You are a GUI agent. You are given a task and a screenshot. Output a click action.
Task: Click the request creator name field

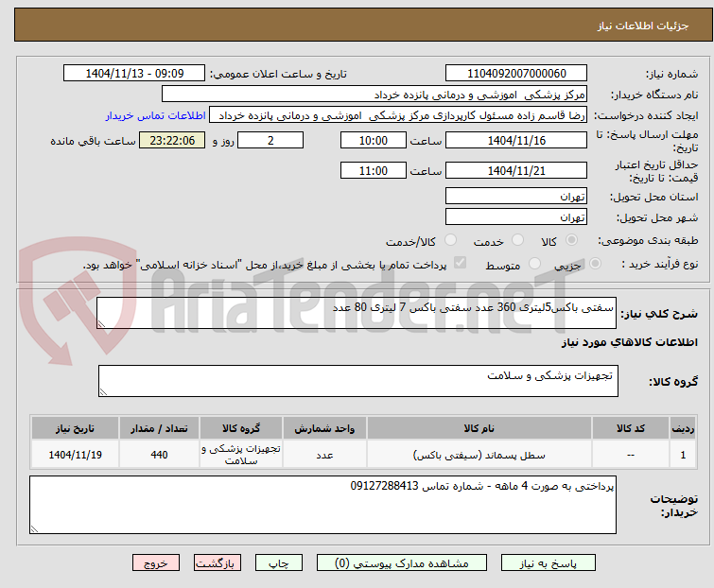[x=398, y=115]
